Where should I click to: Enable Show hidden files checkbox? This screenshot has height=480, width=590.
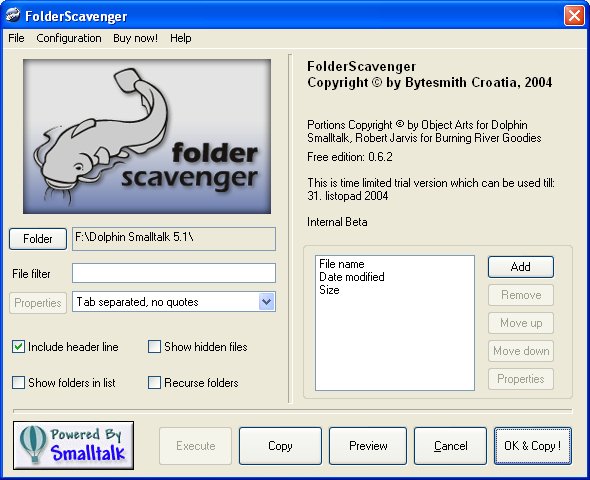pyautogui.click(x=154, y=346)
